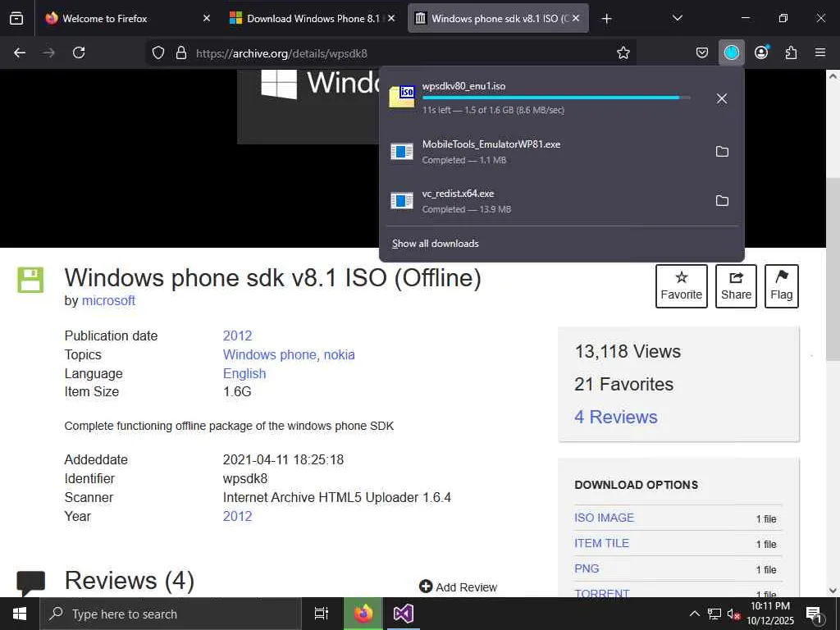Click Add Review
Image resolution: width=840 pixels, height=630 pixels.
click(x=459, y=587)
